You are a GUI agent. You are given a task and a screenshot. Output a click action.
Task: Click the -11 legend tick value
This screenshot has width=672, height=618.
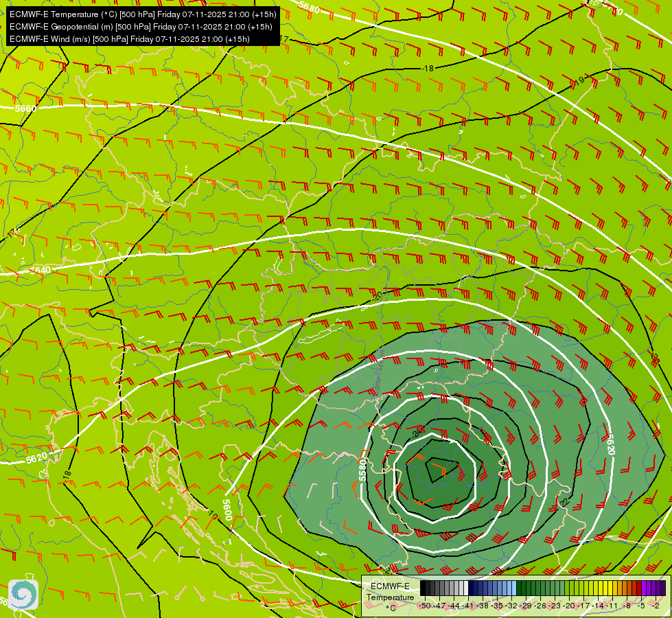click(x=612, y=606)
